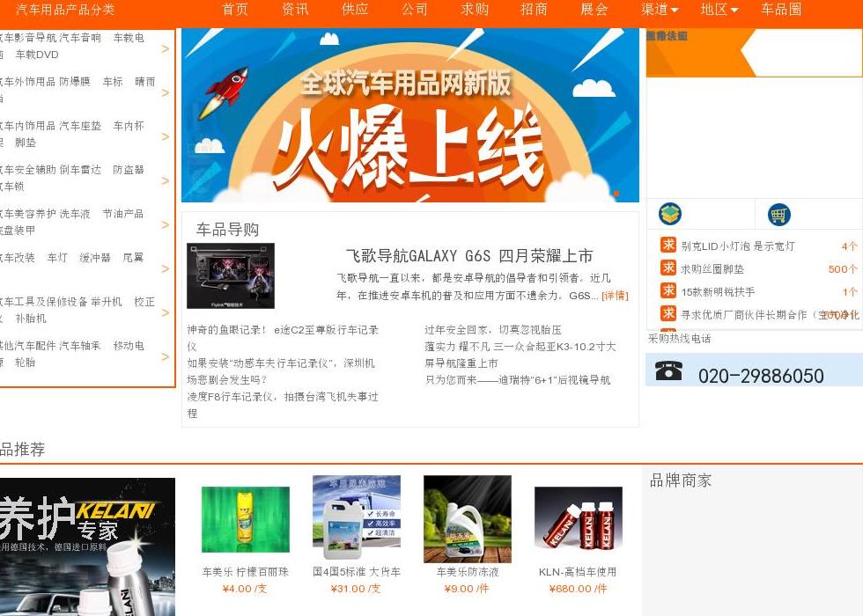Open the 举升机 subcategory link

click(x=107, y=301)
